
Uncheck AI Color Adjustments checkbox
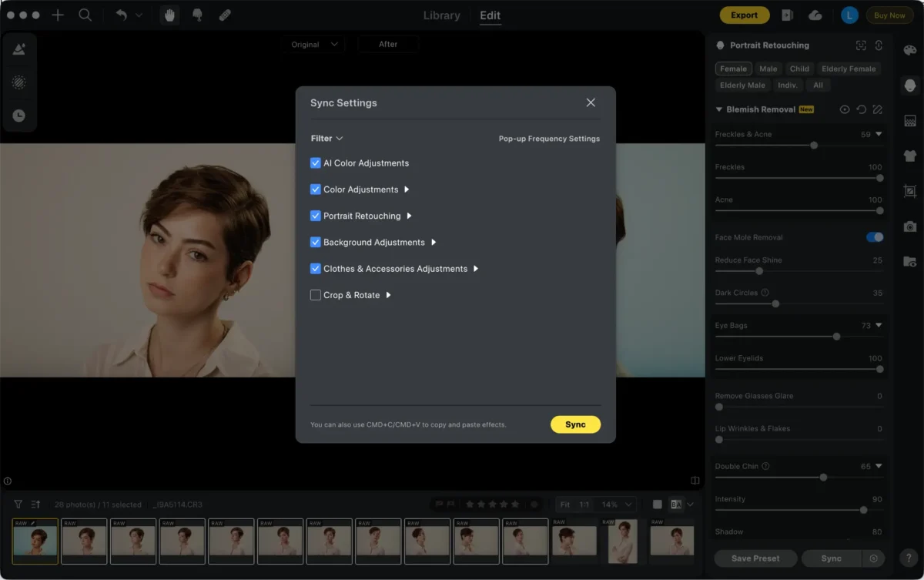click(x=316, y=163)
